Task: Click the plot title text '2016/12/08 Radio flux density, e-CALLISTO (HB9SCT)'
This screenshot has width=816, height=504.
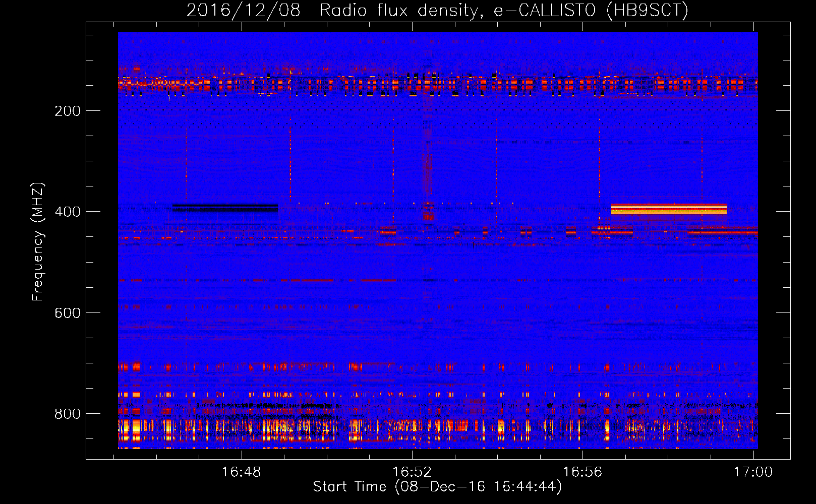Action: pos(437,10)
